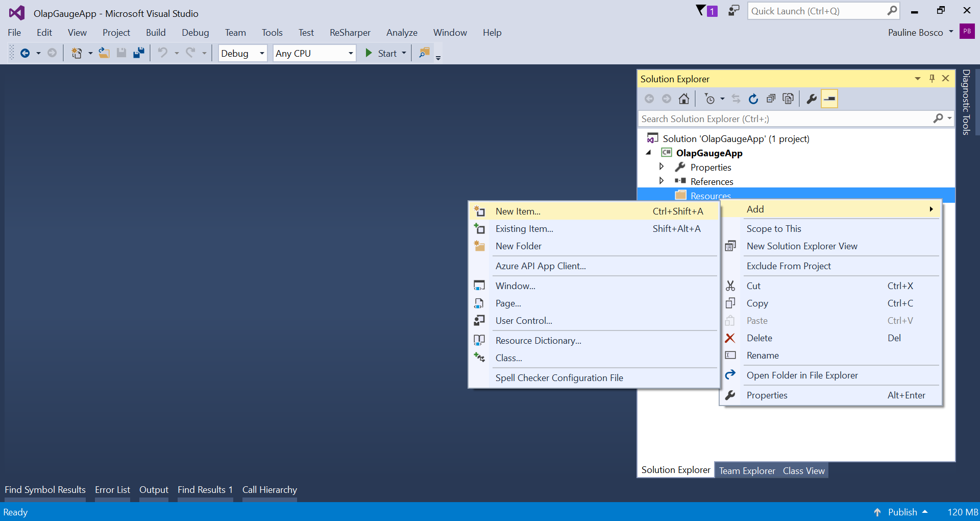Choose Window... from Add submenu
Viewport: 980px width, 521px height.
pyautogui.click(x=594, y=286)
